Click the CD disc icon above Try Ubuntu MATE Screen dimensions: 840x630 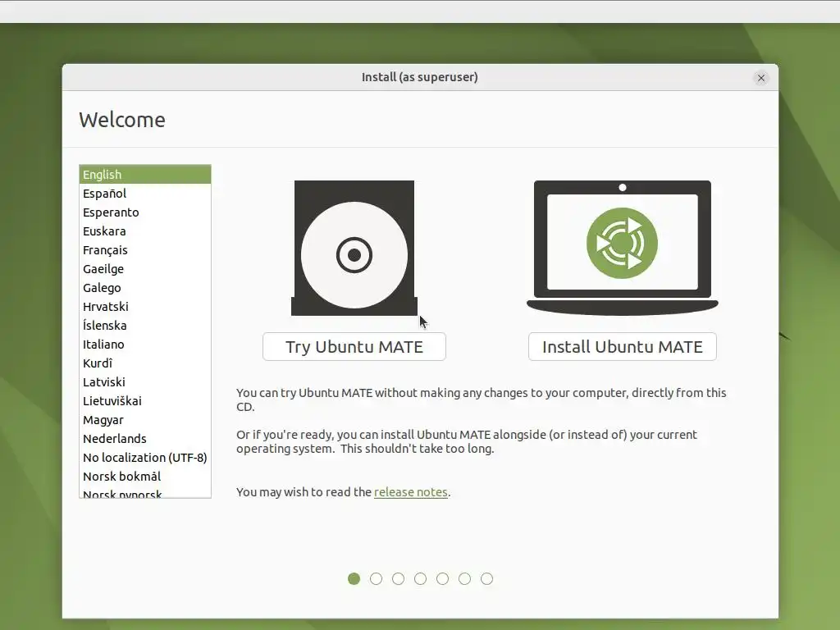point(354,248)
